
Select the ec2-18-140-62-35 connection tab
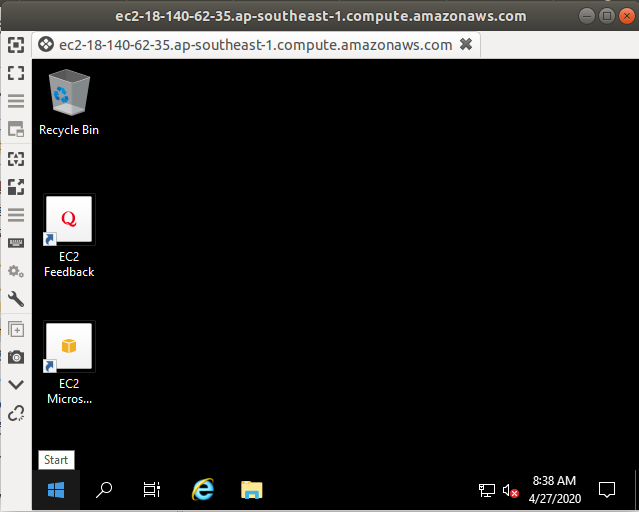[256, 44]
